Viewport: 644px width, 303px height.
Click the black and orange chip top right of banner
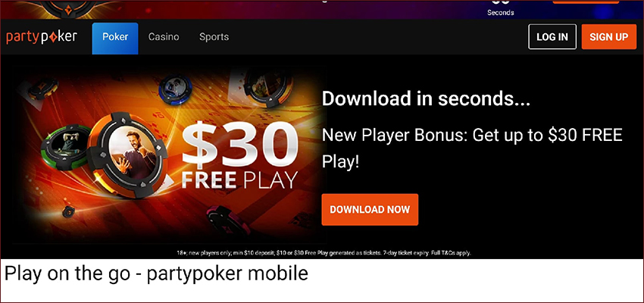[267, 87]
